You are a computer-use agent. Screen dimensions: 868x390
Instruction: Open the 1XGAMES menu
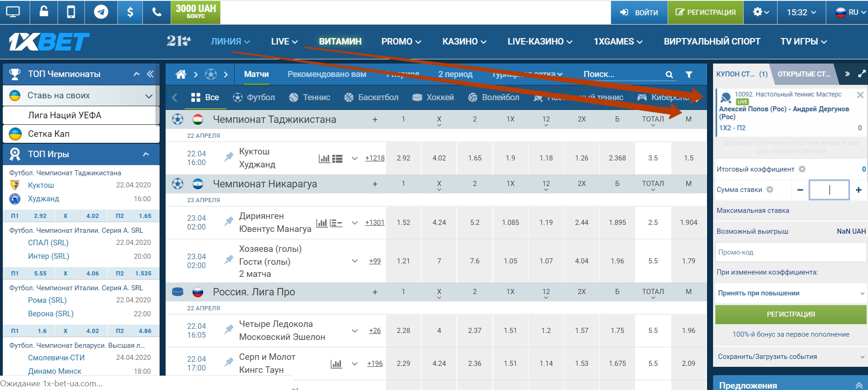pos(618,41)
